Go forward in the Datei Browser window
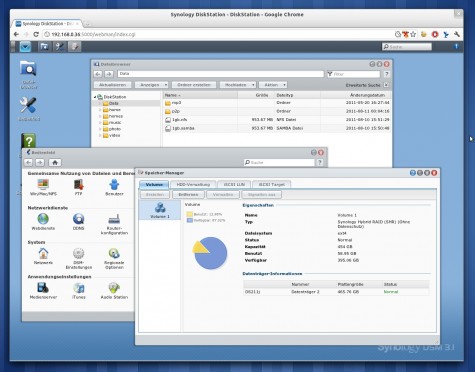Image resolution: width=475 pixels, height=372 pixels. click(109, 74)
